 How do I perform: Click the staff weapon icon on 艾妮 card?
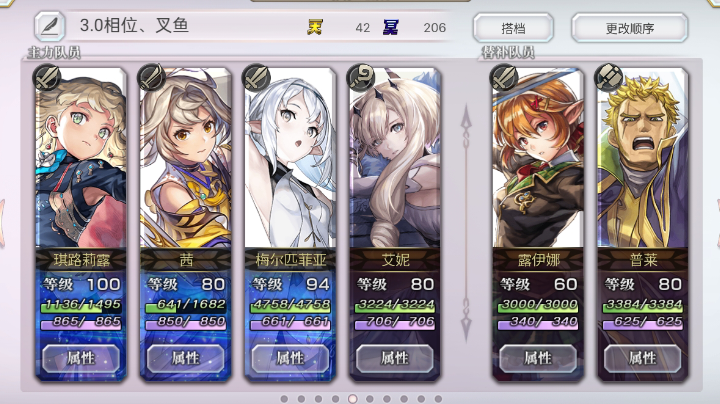coord(360,77)
